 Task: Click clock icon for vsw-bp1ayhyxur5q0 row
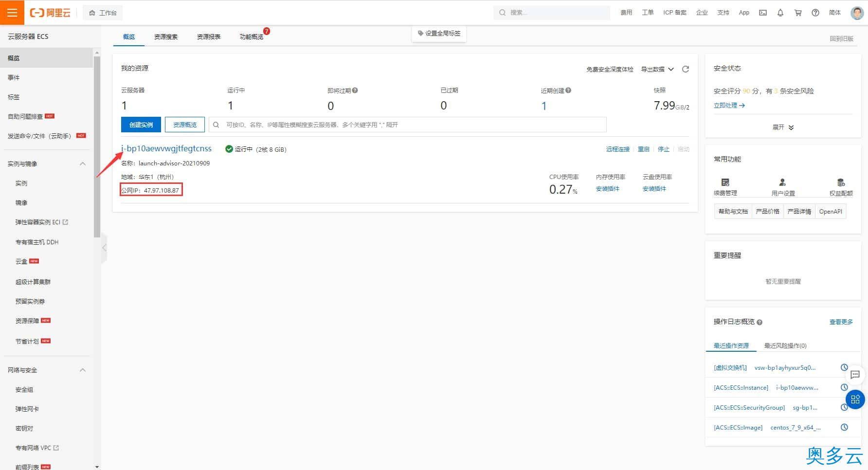[x=845, y=368]
